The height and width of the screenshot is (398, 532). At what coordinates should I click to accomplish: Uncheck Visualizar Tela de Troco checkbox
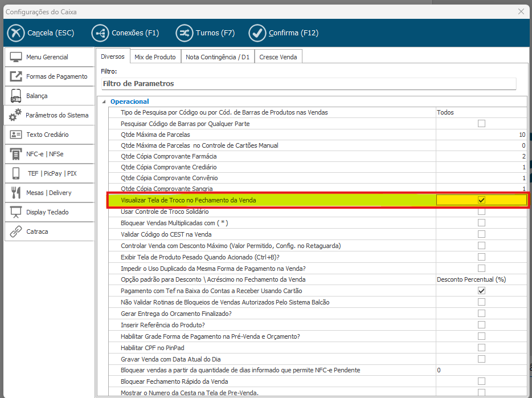coord(481,200)
